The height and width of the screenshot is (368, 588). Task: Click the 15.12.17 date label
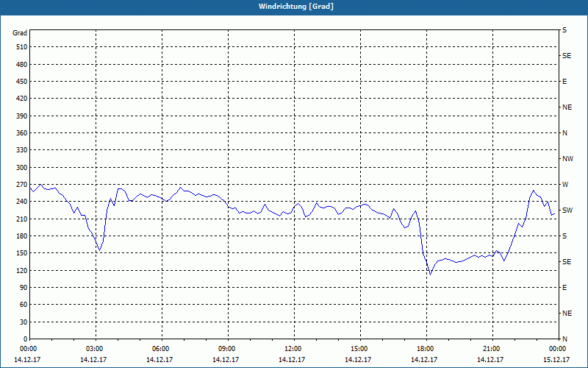click(x=556, y=359)
